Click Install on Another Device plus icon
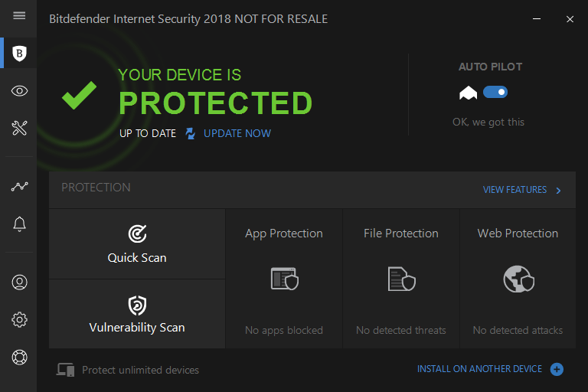The height and width of the screenshot is (392, 588). point(557,370)
